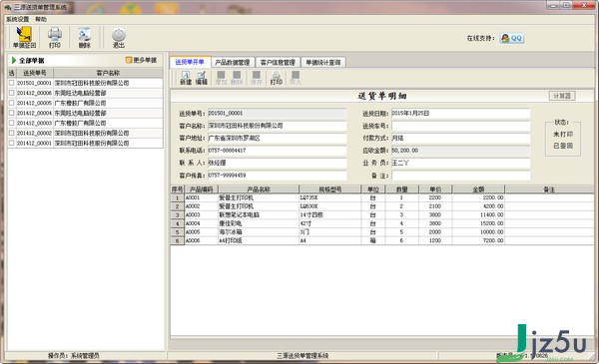Click the 产品编码 column header
This screenshot has width=599, height=364.
point(201,189)
